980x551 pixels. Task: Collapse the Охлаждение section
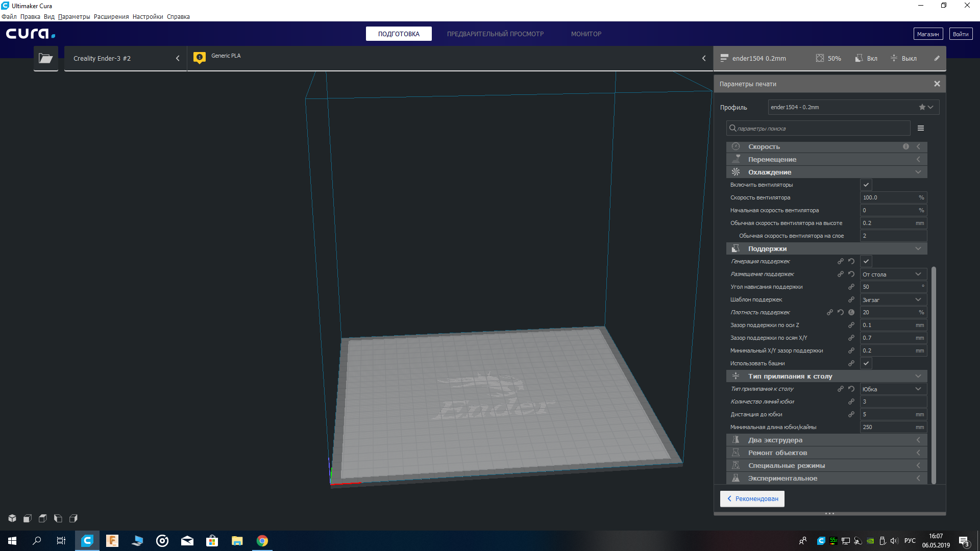click(x=826, y=172)
